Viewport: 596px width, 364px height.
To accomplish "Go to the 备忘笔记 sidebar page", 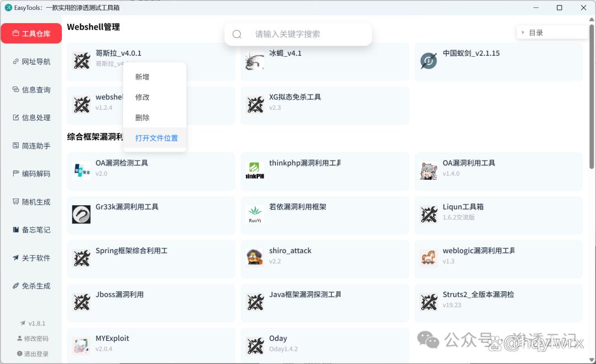I will tap(31, 230).
